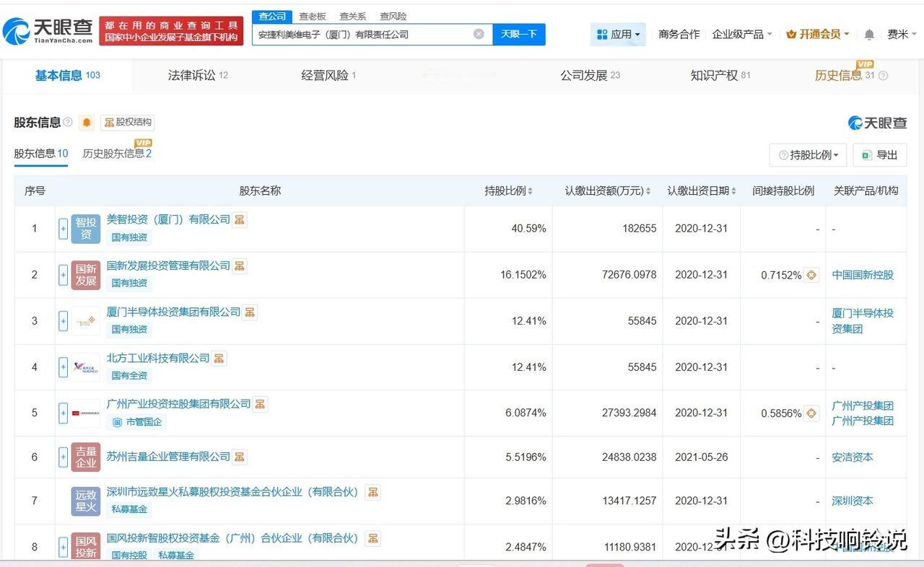
Task: Open equity structure icon beside 深圳市远致星火私募股权投资基金
Action: coord(373,492)
